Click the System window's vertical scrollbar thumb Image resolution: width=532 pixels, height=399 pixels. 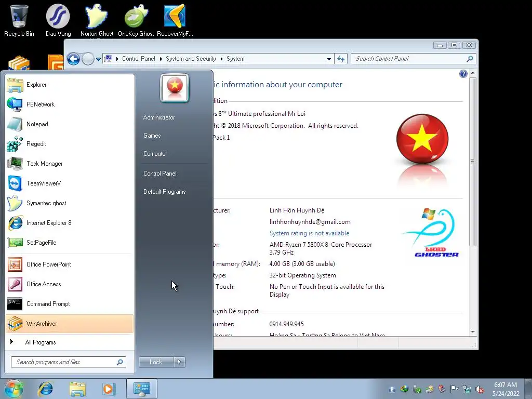(472, 162)
